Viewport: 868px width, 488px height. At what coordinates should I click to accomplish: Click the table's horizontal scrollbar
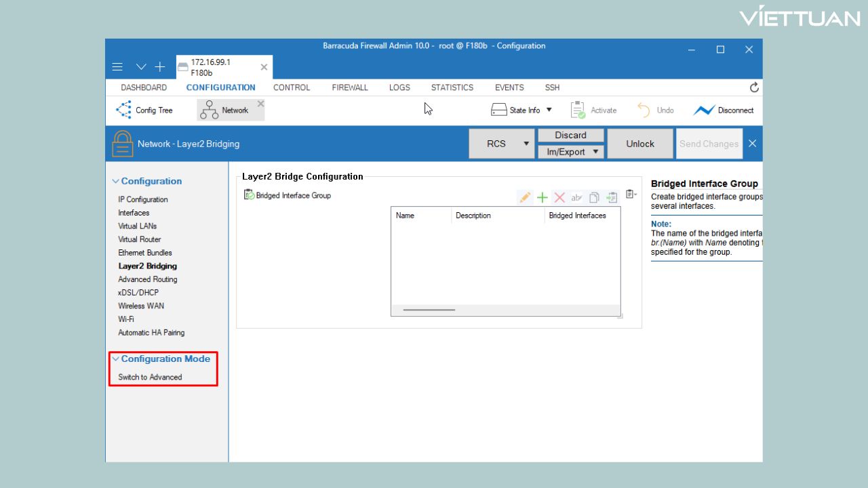coord(429,310)
